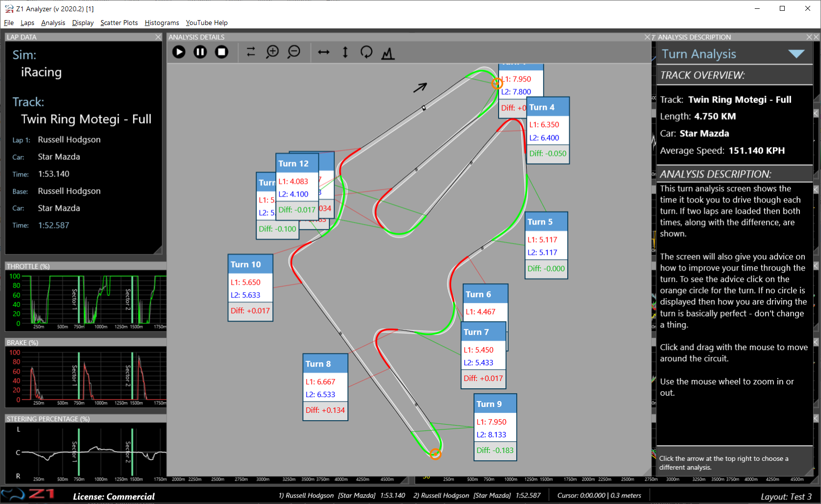
Task: Click 'Layout: Test 3' in status bar
Action: [786, 497]
